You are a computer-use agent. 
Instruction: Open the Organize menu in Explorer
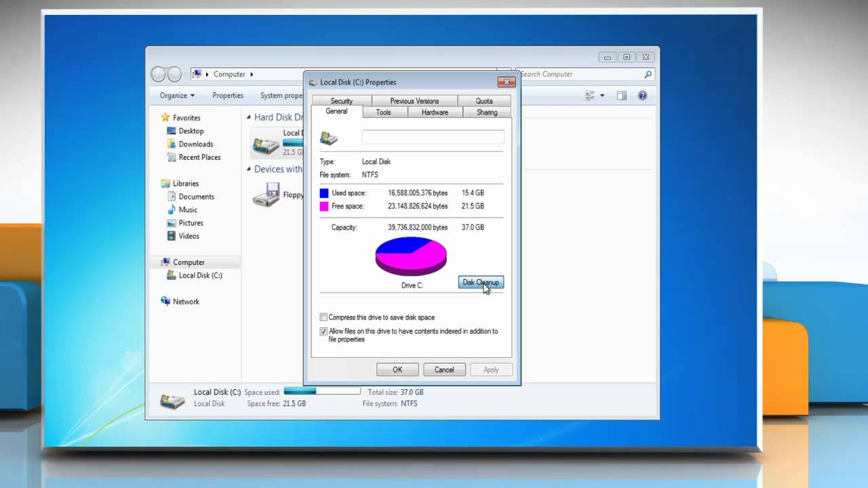click(177, 96)
